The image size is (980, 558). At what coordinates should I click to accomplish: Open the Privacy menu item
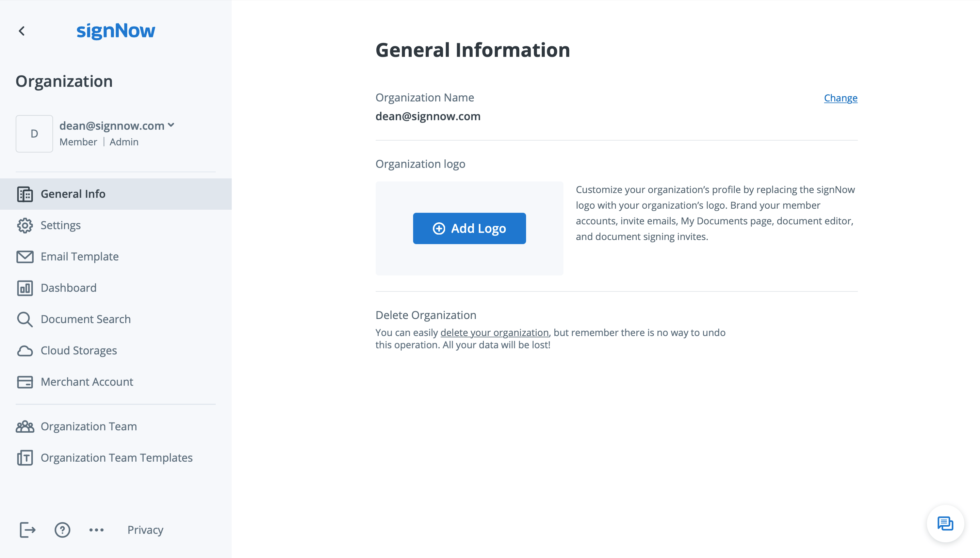tap(145, 530)
